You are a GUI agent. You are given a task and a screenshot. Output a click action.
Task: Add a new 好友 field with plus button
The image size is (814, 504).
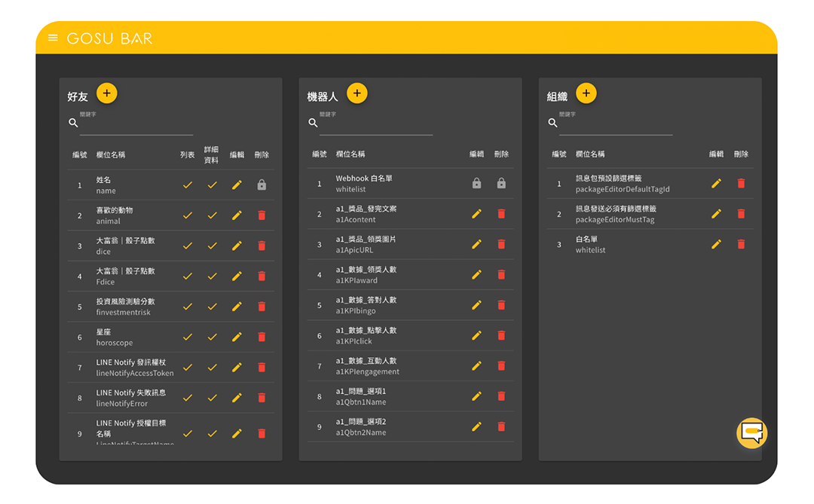tap(107, 93)
